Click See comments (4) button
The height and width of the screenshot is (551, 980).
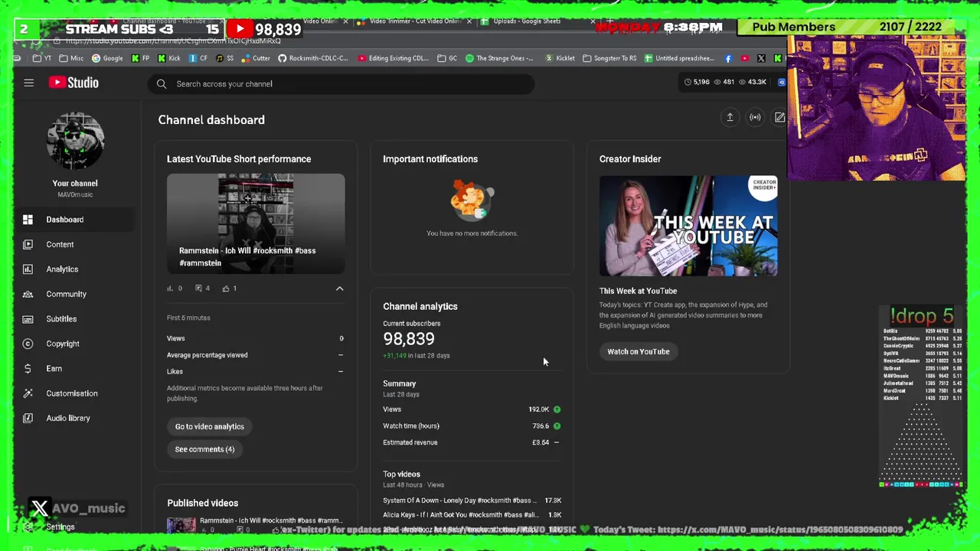coord(204,449)
